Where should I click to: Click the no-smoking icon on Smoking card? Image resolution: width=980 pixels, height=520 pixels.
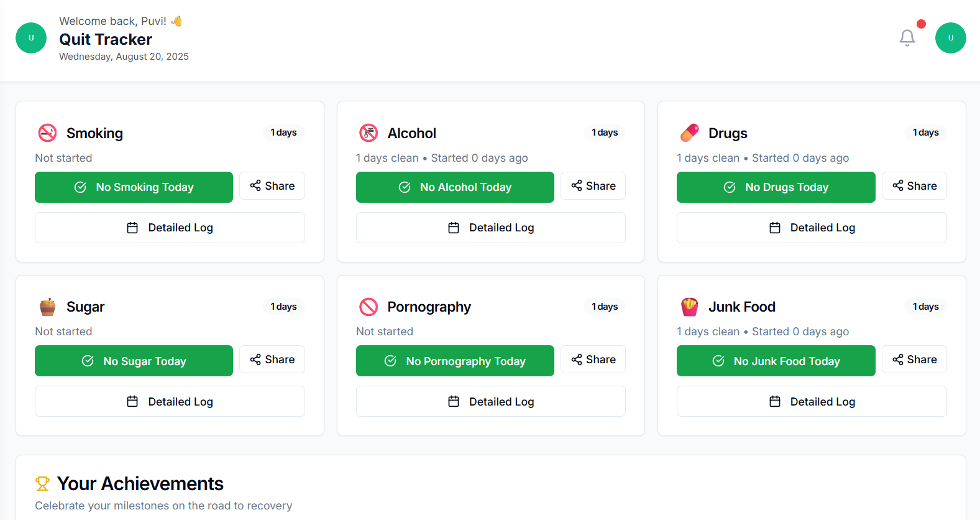coord(47,132)
